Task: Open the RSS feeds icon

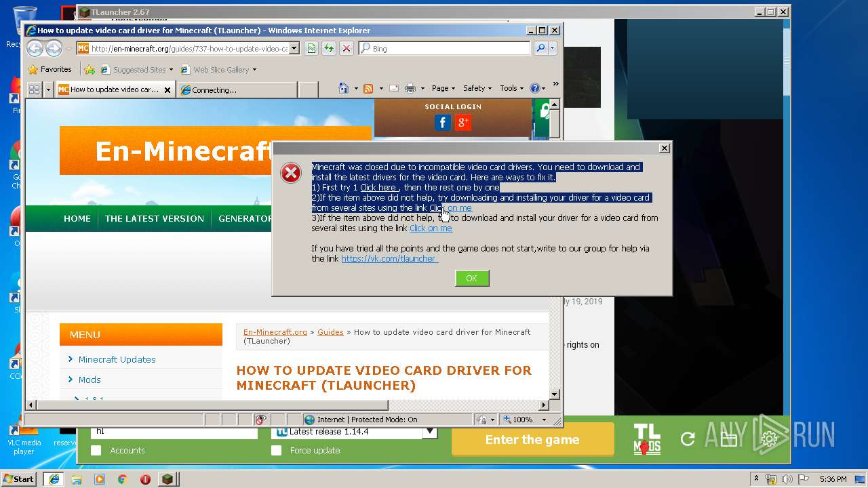Action: pyautogui.click(x=368, y=88)
